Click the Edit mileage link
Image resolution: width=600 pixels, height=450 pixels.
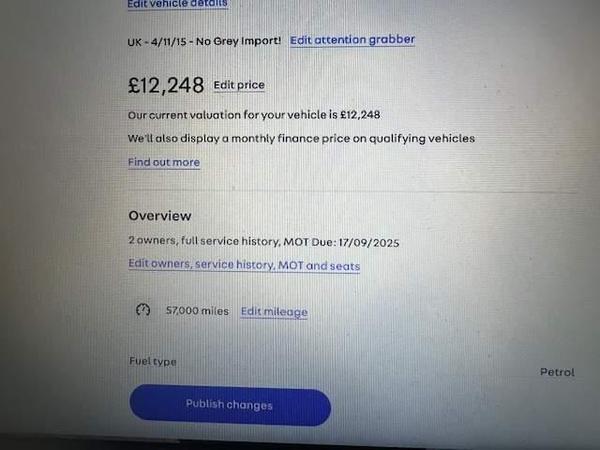[x=274, y=311]
